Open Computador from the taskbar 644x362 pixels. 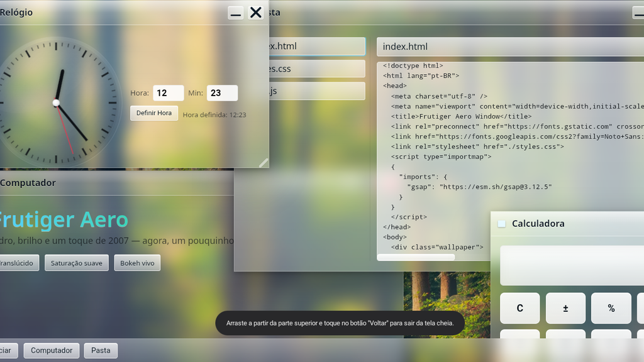coord(52,351)
